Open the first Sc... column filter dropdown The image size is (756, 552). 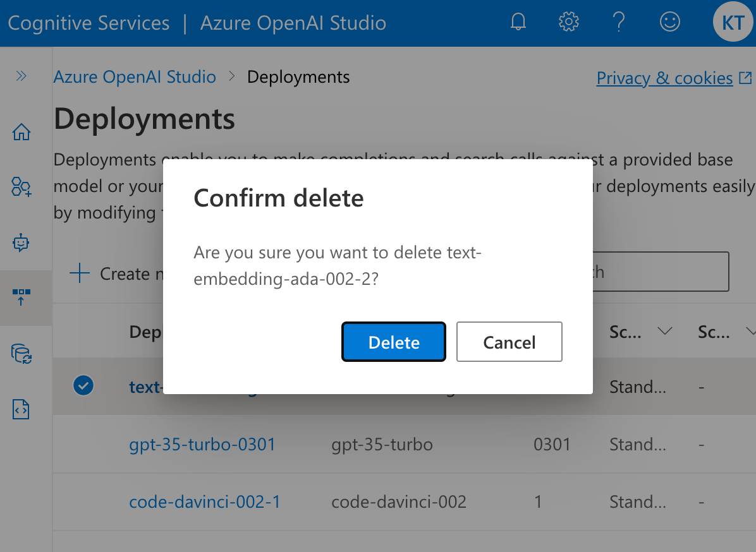664,331
